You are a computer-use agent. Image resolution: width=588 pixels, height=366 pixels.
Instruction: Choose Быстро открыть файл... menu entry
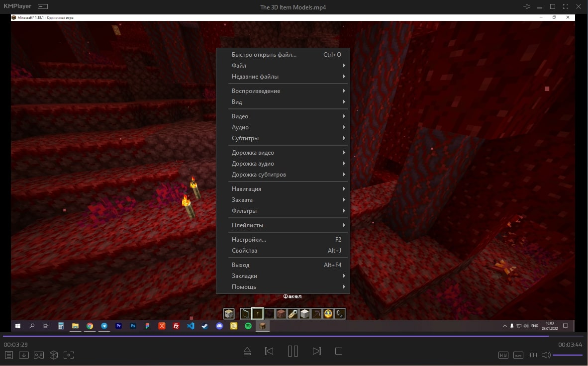coord(264,55)
